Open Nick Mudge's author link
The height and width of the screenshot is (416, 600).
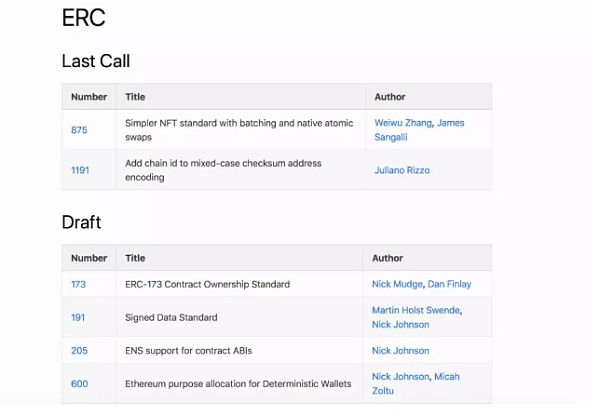click(398, 284)
